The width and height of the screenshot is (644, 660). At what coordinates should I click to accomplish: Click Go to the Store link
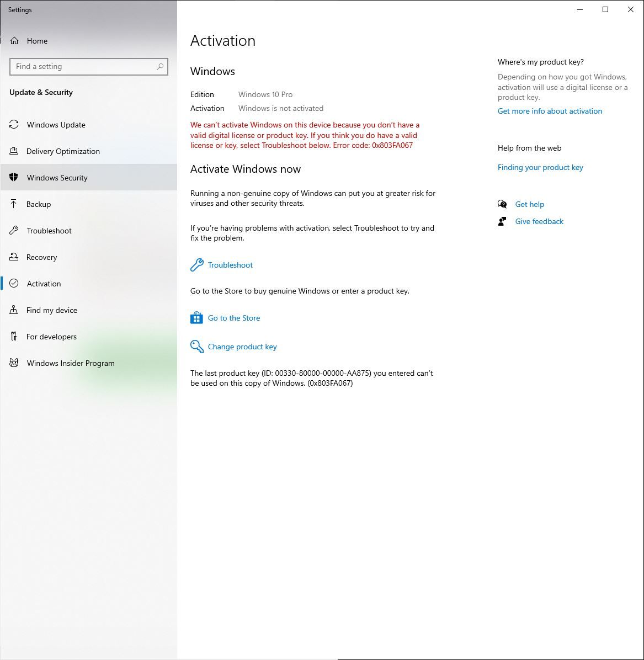click(234, 318)
